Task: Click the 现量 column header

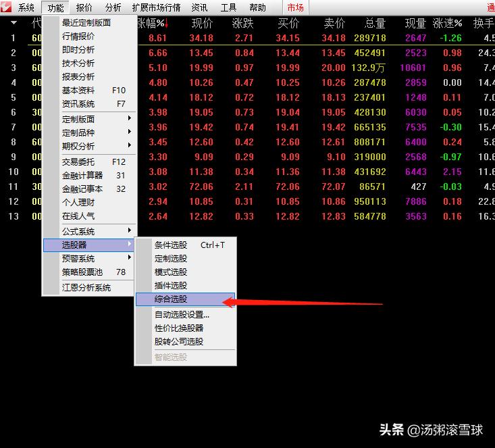Action: click(415, 23)
